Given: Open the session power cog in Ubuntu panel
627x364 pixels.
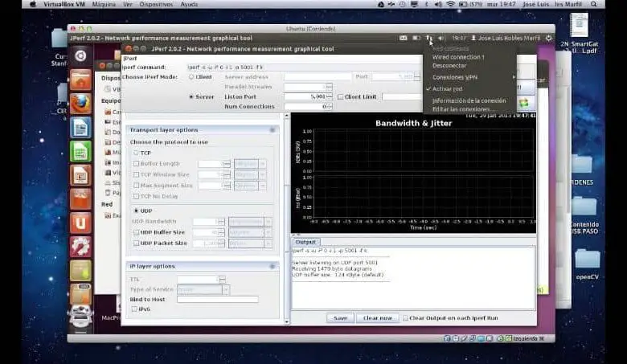Looking at the screenshot, I should click(x=548, y=38).
